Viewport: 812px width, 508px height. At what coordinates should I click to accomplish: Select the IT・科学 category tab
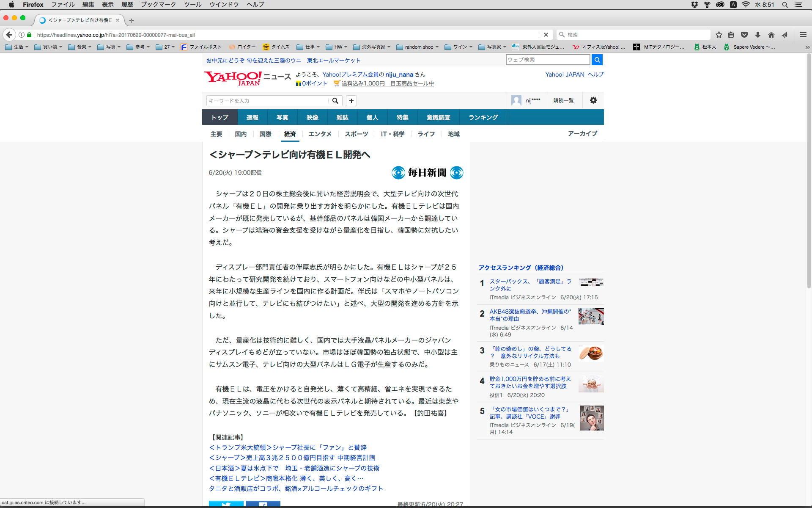coord(392,134)
